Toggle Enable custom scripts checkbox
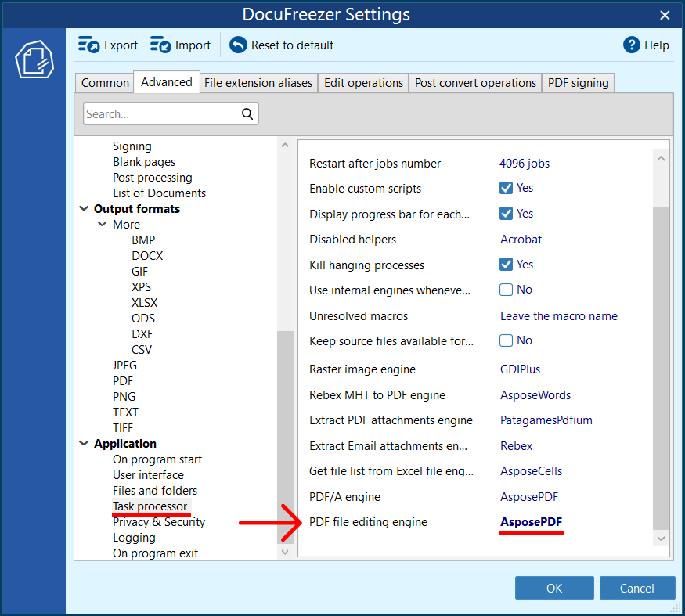The image size is (685, 616). pyautogui.click(x=506, y=188)
